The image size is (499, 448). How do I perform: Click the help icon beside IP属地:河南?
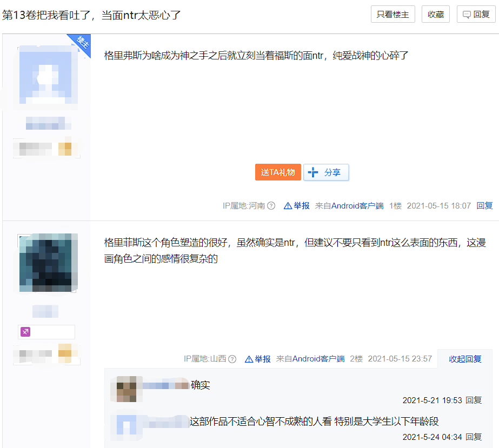click(271, 206)
